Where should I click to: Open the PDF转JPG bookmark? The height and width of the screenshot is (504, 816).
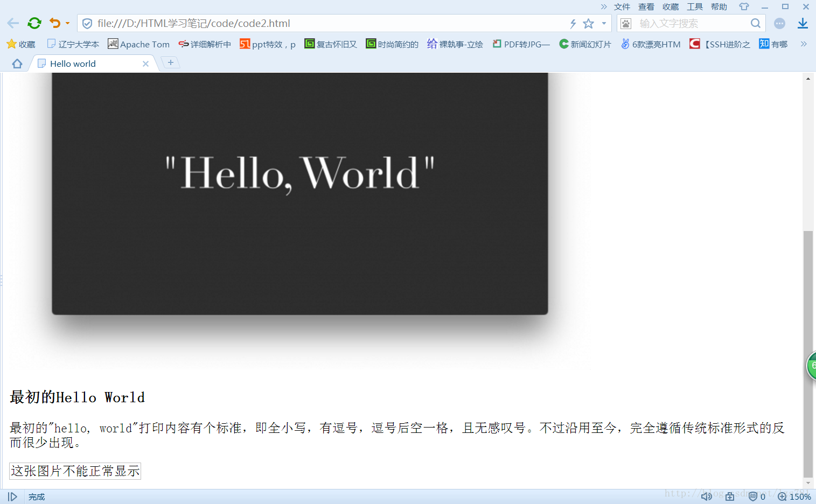pyautogui.click(x=521, y=44)
